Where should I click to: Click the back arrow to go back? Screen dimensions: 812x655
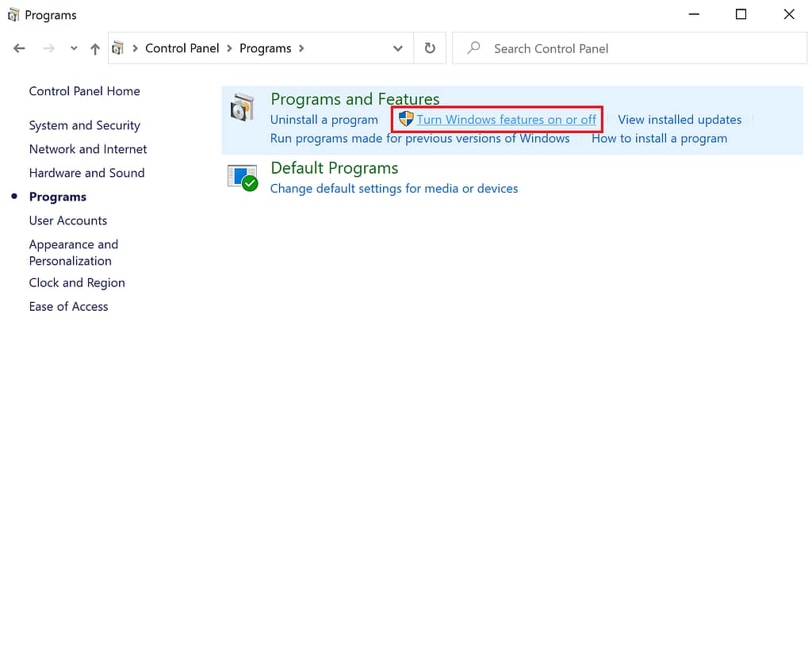pyautogui.click(x=19, y=48)
